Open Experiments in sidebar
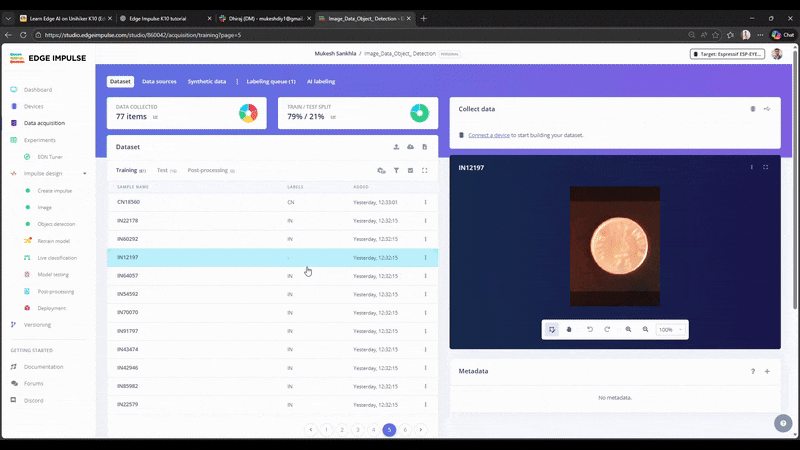800x450 pixels. point(39,140)
